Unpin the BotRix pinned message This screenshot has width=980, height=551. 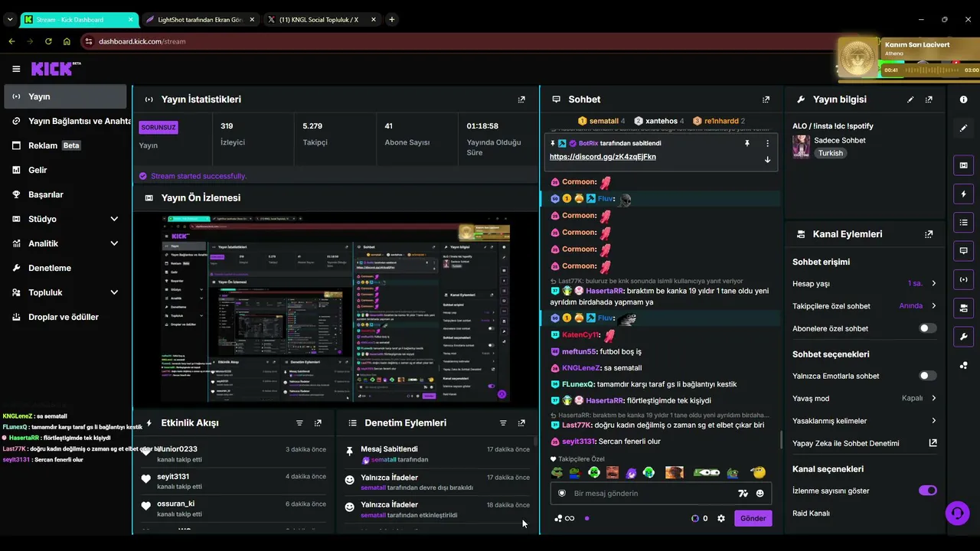point(747,143)
